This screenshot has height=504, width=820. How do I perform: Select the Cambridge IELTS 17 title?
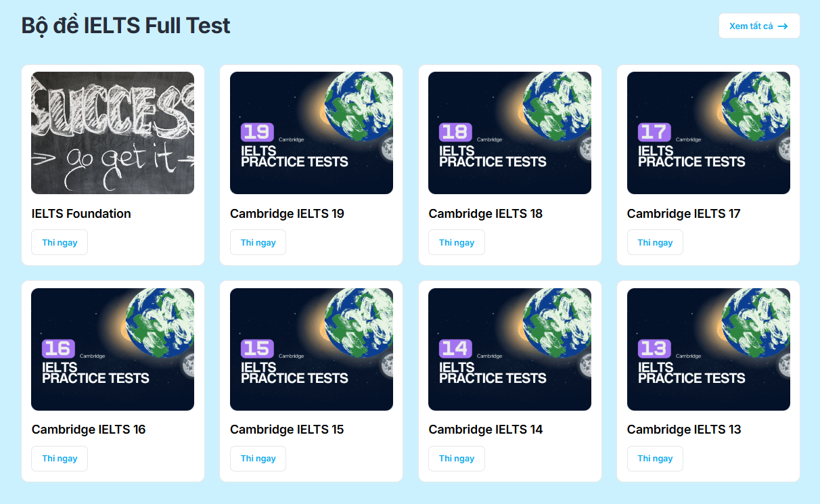(x=684, y=214)
